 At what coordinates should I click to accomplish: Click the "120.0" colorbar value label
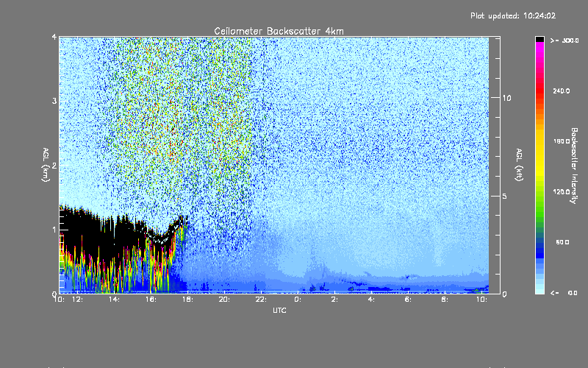point(562,192)
